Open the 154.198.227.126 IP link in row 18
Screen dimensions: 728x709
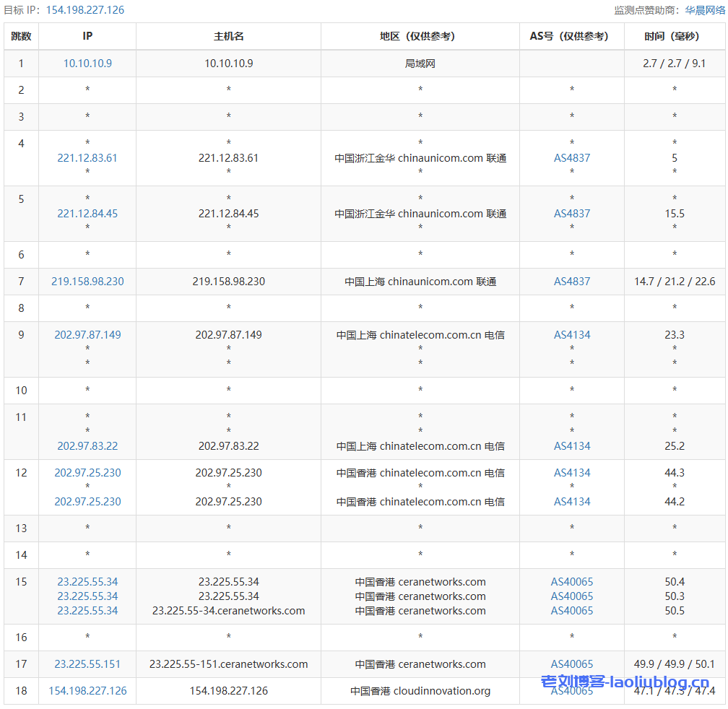[87, 691]
